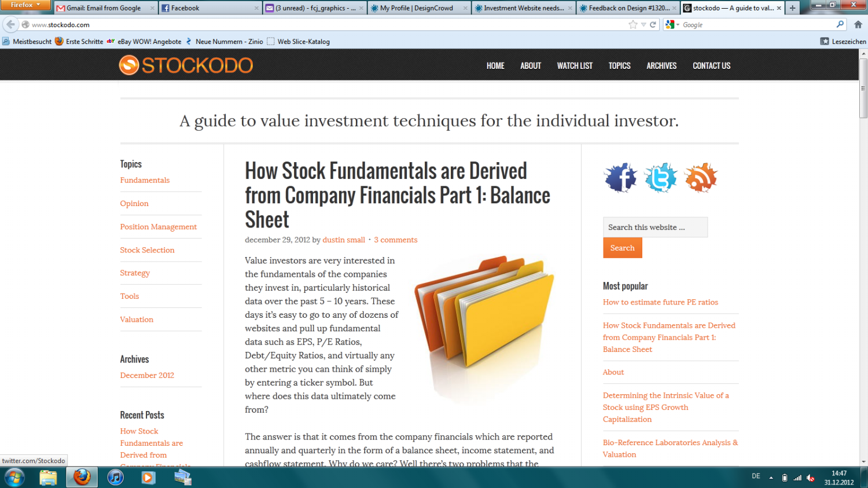This screenshot has height=488, width=868.
Task: Open the Neue Nummern - Zinio bookmark
Action: click(224, 42)
